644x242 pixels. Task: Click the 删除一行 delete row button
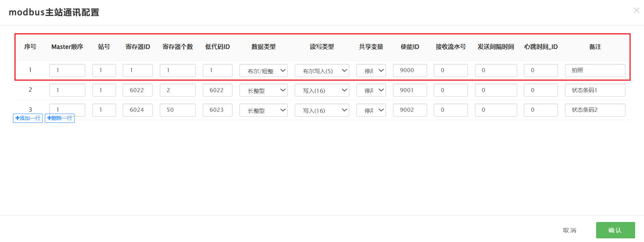pyautogui.click(x=60, y=118)
